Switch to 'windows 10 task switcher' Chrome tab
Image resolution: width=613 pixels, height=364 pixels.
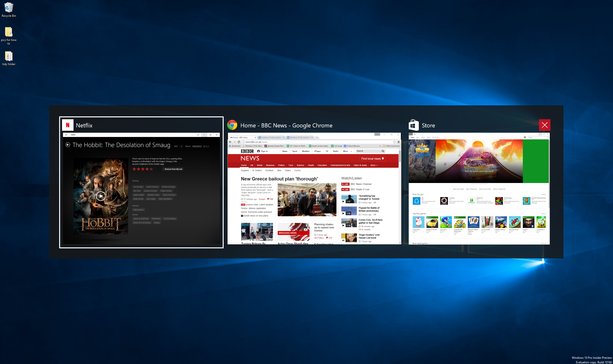(x=271, y=138)
